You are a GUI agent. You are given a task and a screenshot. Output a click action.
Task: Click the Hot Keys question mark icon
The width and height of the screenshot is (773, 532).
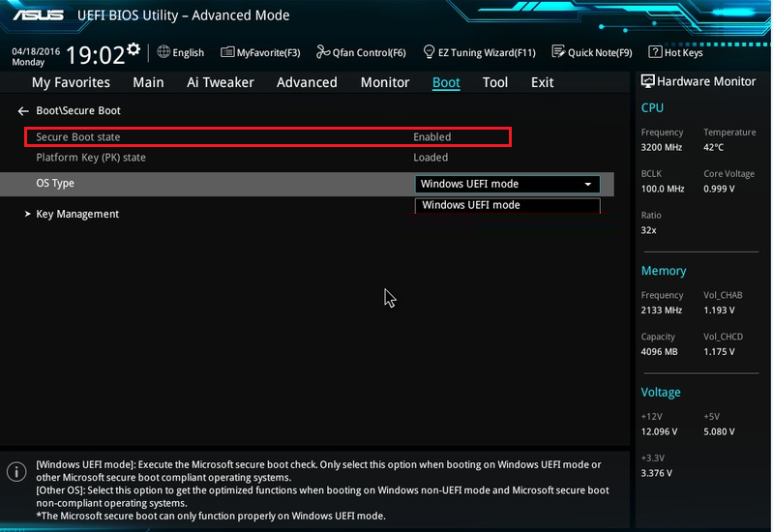[x=655, y=52]
